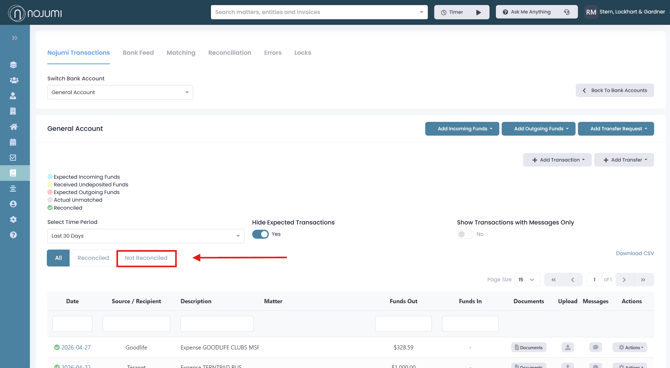Screen dimensions: 670x368
Task: Click the Expected Incoming Funds legend dot
Action: tap(50, 177)
